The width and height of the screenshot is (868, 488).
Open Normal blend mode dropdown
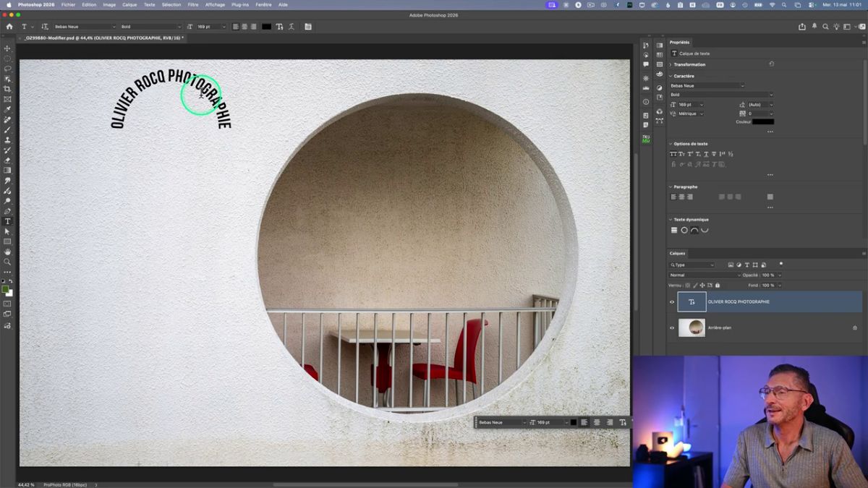[x=705, y=275]
